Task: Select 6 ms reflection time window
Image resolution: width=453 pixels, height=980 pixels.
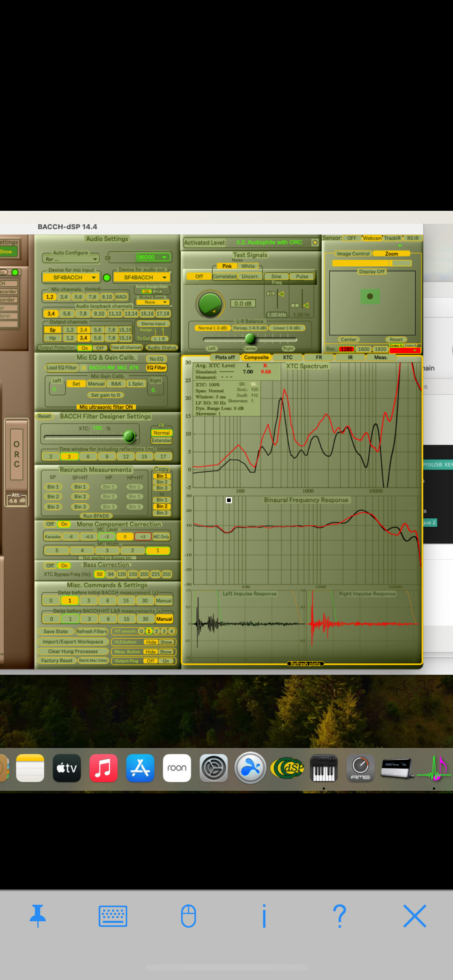Action: pyautogui.click(x=88, y=457)
